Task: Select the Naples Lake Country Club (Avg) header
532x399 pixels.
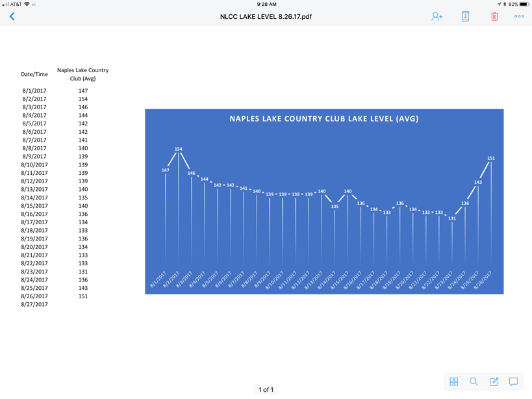Action: coord(82,74)
